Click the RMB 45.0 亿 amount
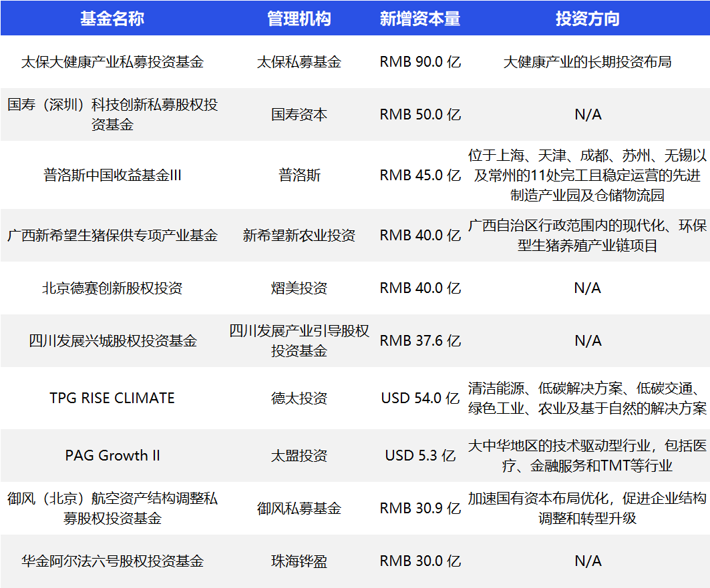The image size is (710, 588). click(x=420, y=175)
